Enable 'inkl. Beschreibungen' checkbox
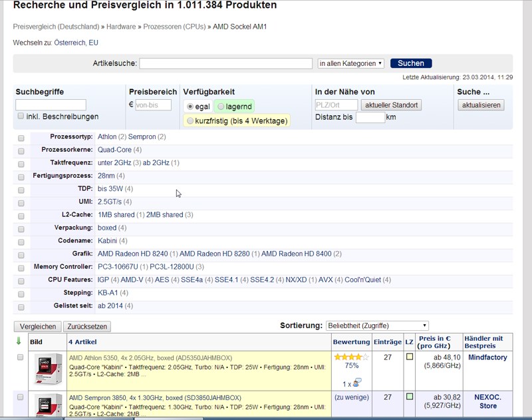Screen dimensions: 532x420 pos(21,116)
